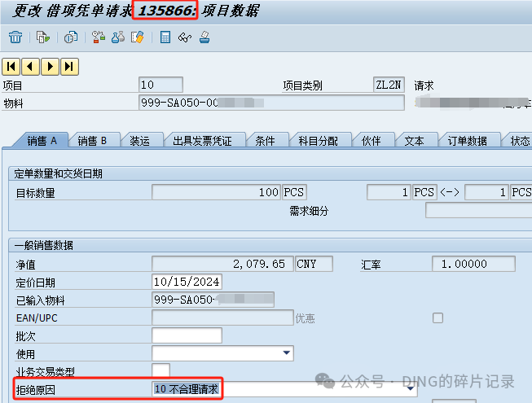Click the 定价日期 field 10/15/2024
Viewport: 532px width, 403px height.
(187, 282)
